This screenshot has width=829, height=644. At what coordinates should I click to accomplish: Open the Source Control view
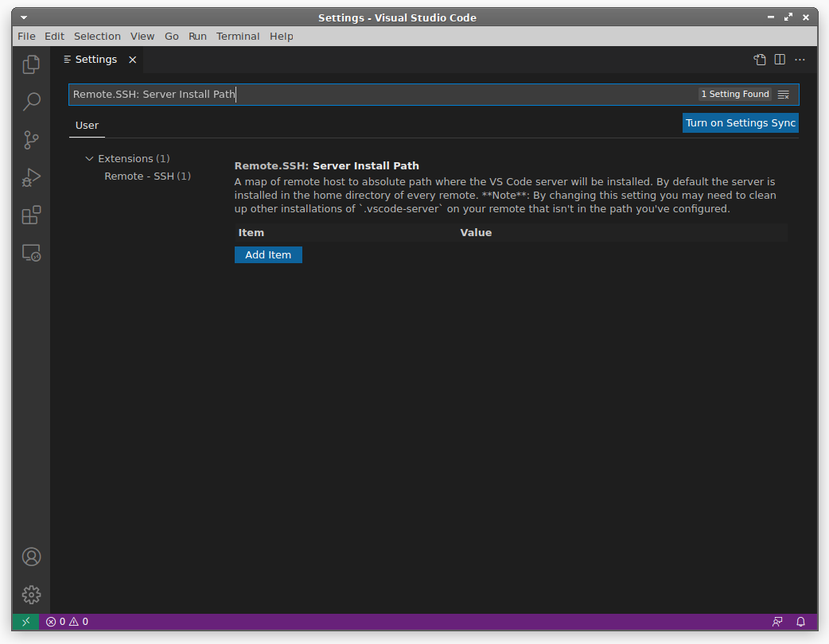[x=31, y=140]
